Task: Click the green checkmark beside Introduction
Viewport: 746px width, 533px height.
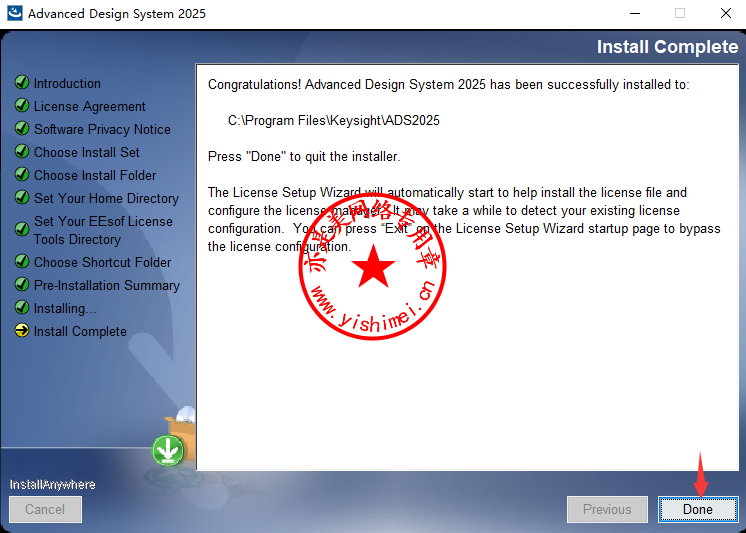Action: tap(22, 82)
